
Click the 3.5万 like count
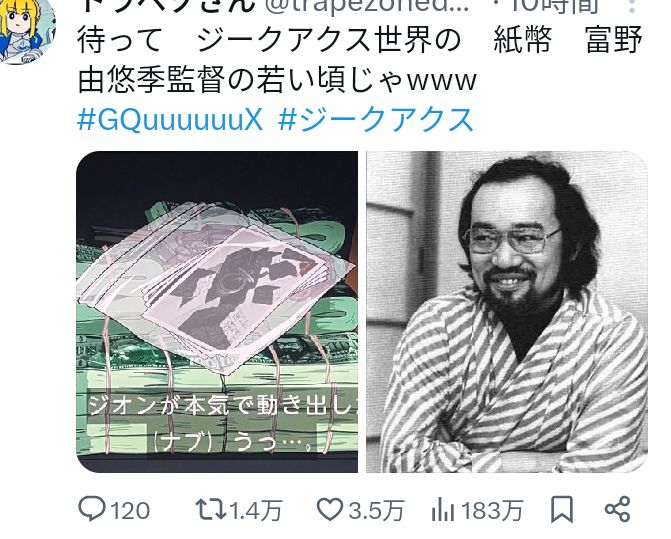tap(376, 510)
